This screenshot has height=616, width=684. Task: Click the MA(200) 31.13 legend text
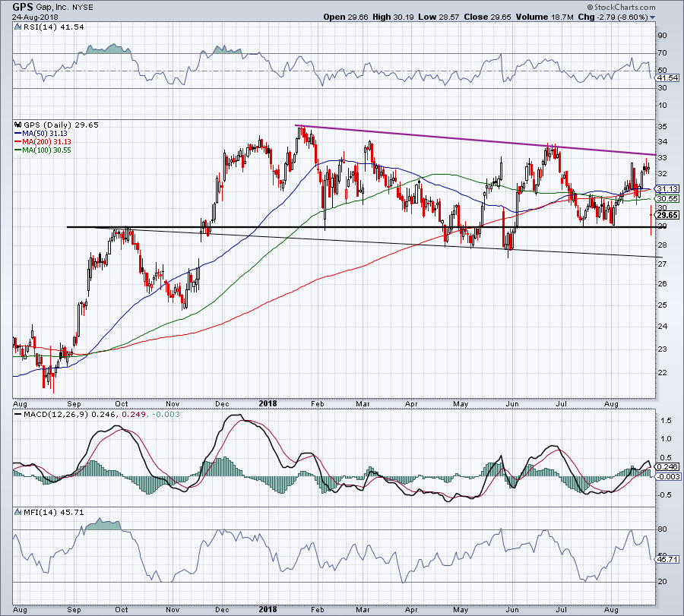coord(46,142)
